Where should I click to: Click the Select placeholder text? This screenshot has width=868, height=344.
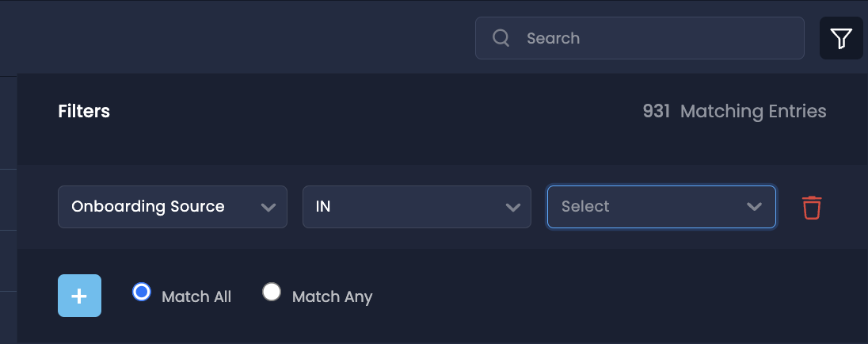pyautogui.click(x=585, y=207)
